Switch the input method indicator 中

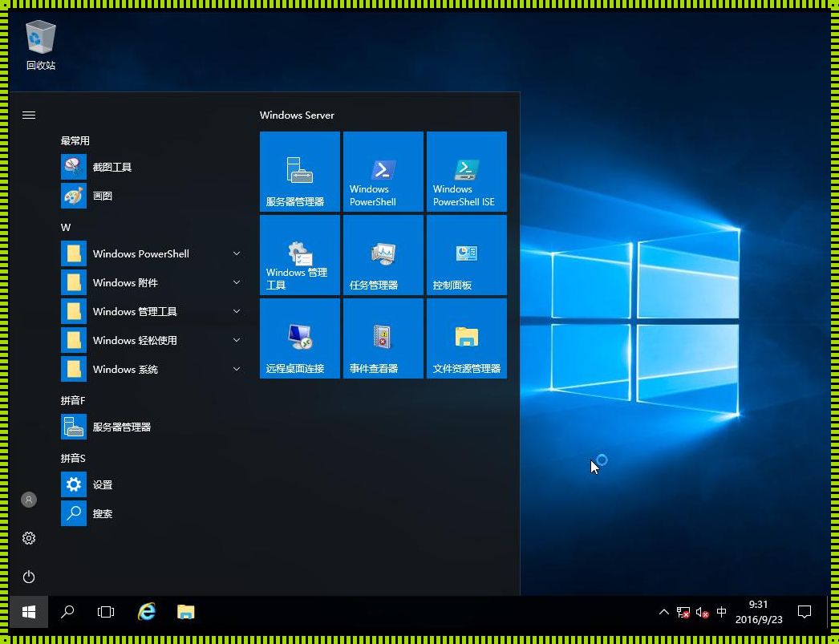(x=721, y=612)
